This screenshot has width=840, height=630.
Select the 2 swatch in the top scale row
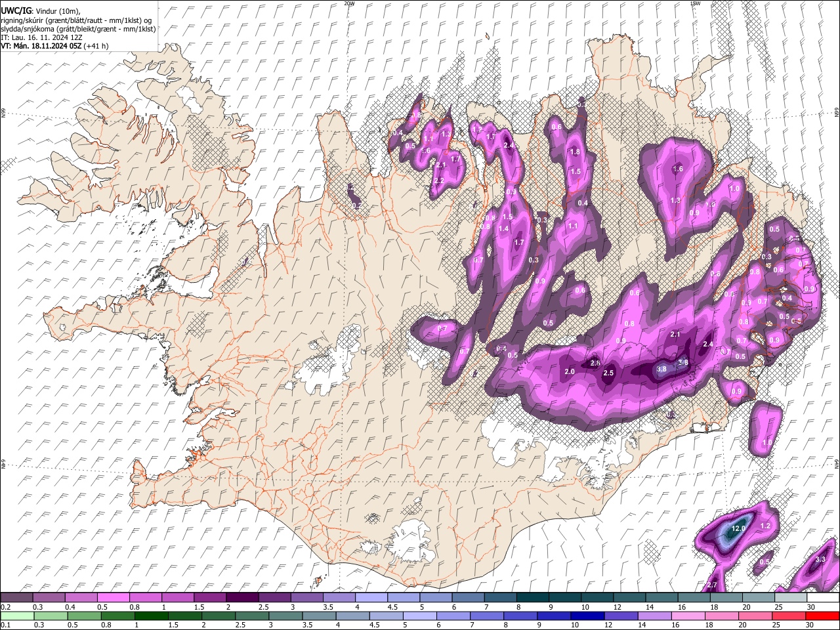tap(242, 598)
